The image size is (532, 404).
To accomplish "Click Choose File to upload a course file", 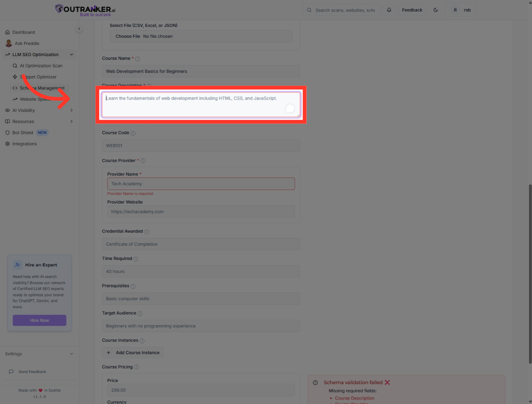I will tap(127, 36).
